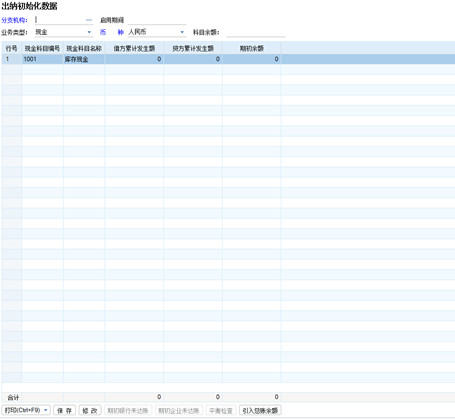Click the blue 币种 label link

pos(112,32)
